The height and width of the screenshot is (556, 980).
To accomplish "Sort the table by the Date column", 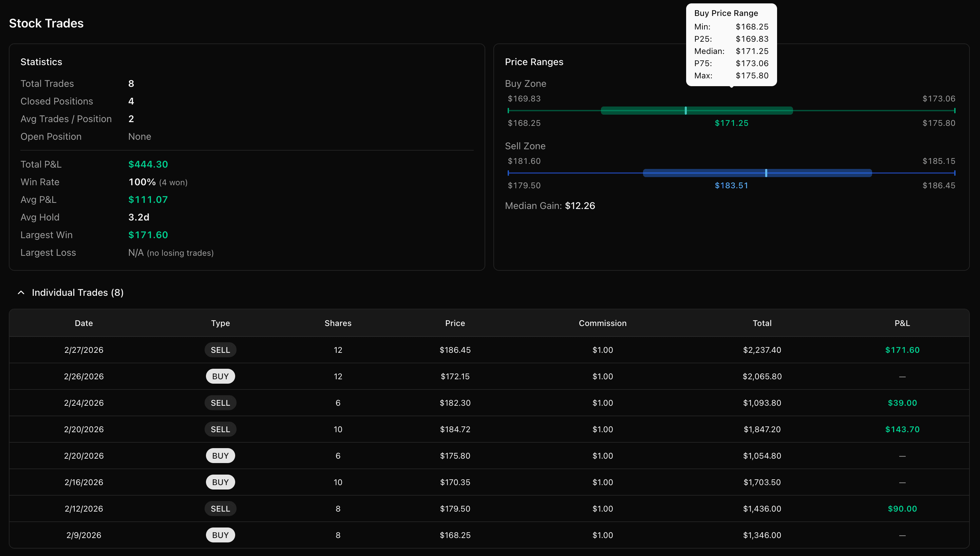I will click(x=83, y=323).
